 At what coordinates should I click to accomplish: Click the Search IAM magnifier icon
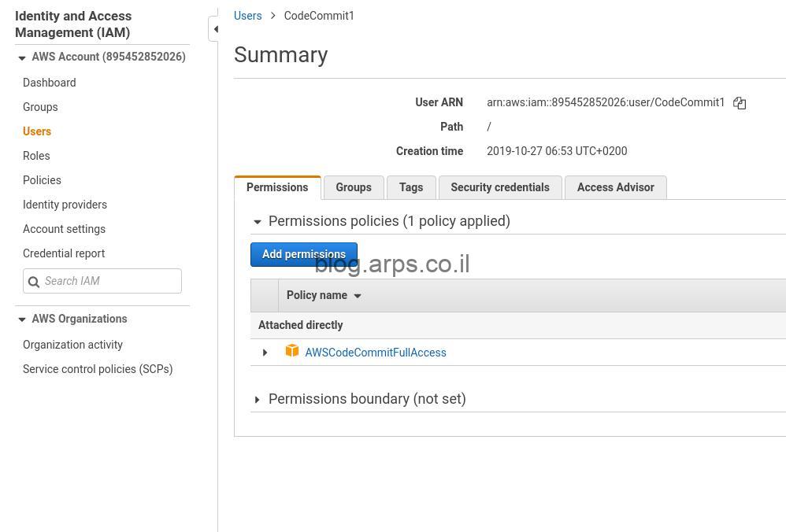(x=34, y=282)
